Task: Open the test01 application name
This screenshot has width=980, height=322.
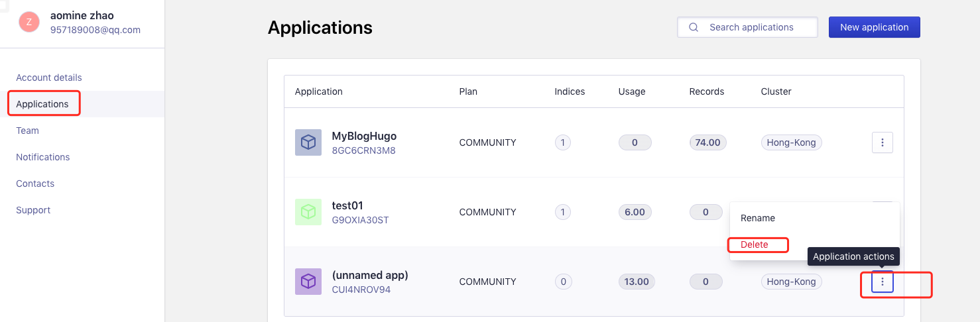Action: click(x=347, y=205)
